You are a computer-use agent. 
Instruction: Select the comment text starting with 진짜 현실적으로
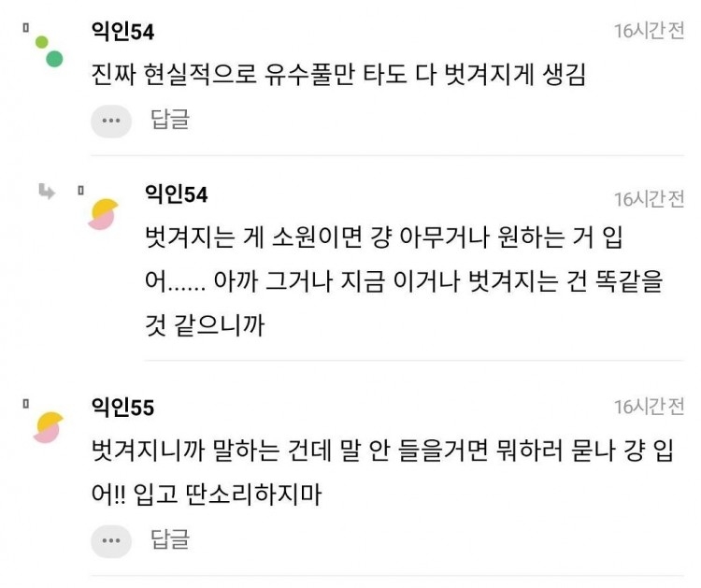coord(338,75)
